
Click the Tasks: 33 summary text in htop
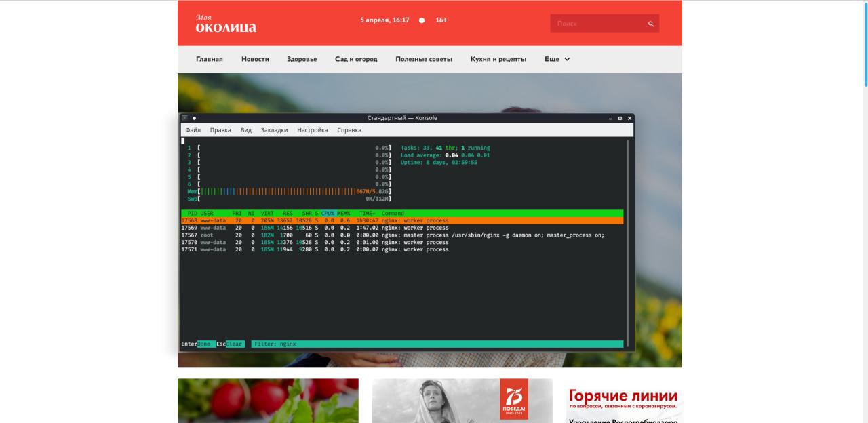click(445, 148)
